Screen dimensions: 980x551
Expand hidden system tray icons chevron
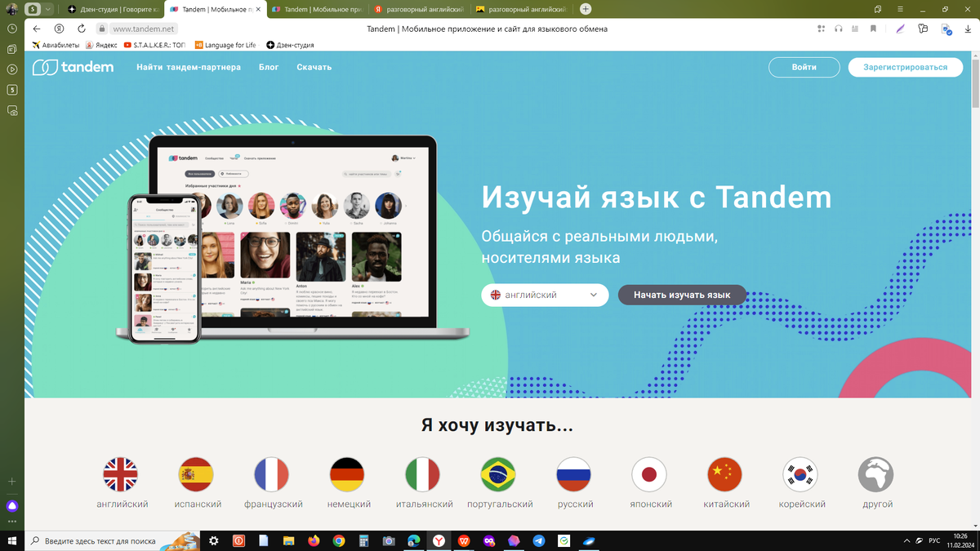[x=906, y=540]
